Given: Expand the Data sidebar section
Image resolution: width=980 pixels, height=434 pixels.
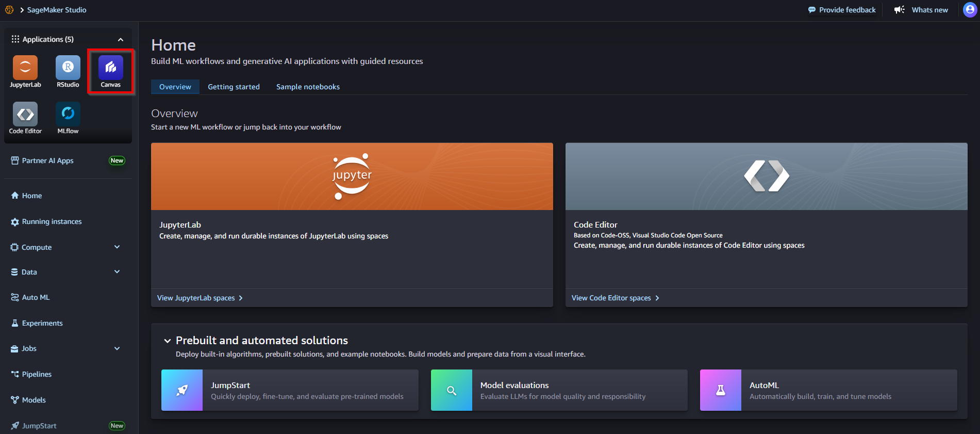Looking at the screenshot, I should pos(117,272).
